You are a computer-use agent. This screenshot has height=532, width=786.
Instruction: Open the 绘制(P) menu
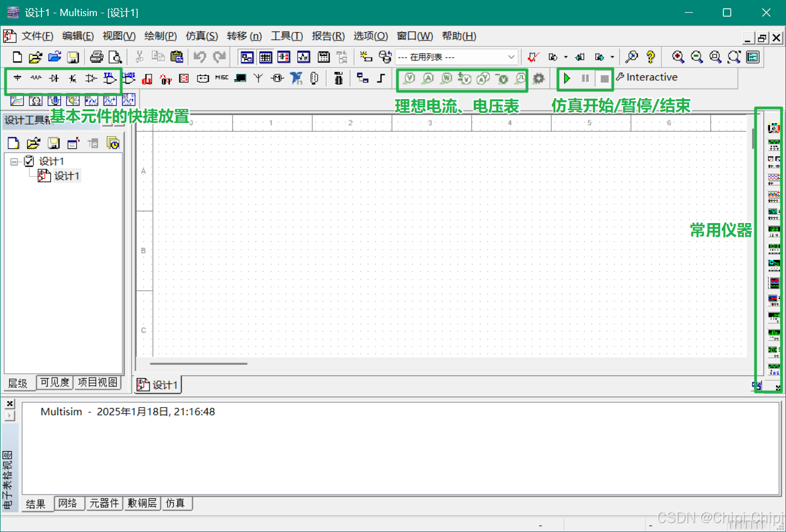161,36
